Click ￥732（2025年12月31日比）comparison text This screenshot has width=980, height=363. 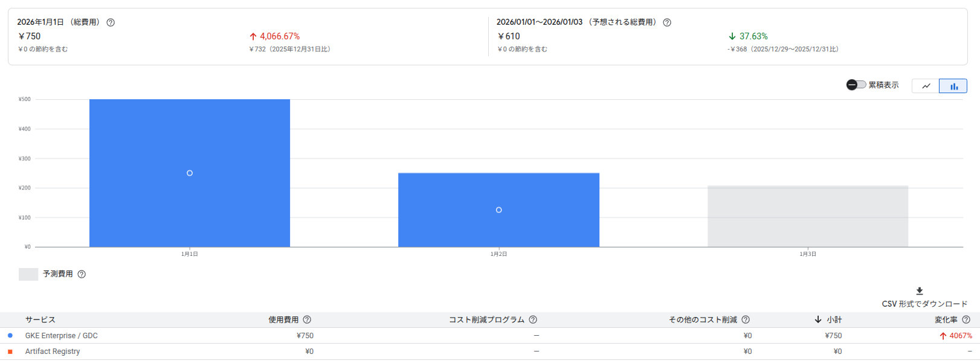pos(289,49)
